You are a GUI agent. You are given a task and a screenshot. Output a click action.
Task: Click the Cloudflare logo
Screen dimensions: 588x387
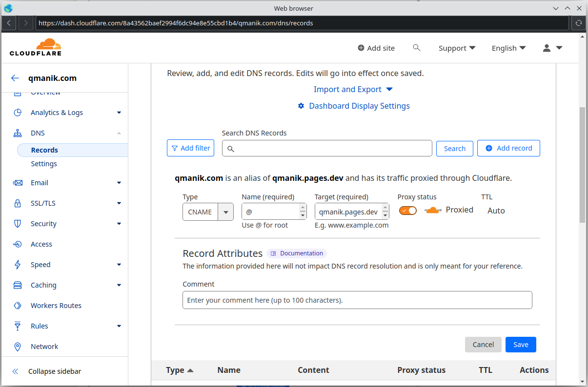point(36,47)
